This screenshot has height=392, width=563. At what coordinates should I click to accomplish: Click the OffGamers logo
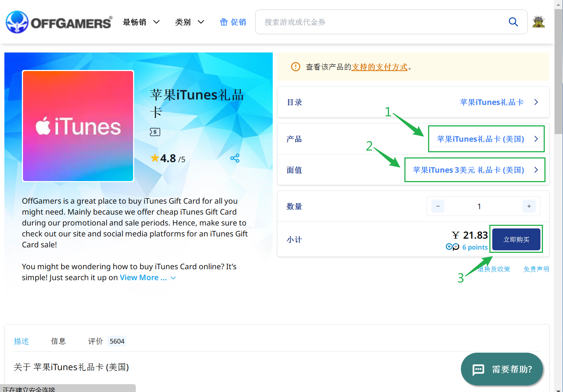(59, 22)
